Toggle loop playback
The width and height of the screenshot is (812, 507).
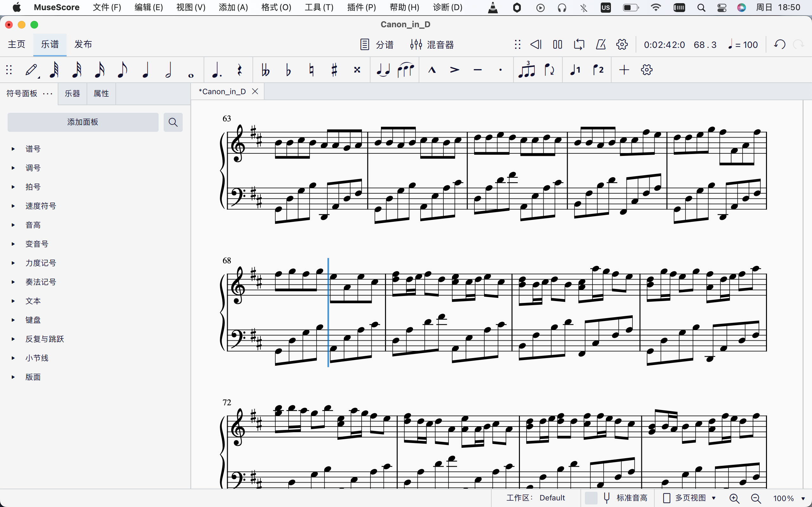click(579, 45)
